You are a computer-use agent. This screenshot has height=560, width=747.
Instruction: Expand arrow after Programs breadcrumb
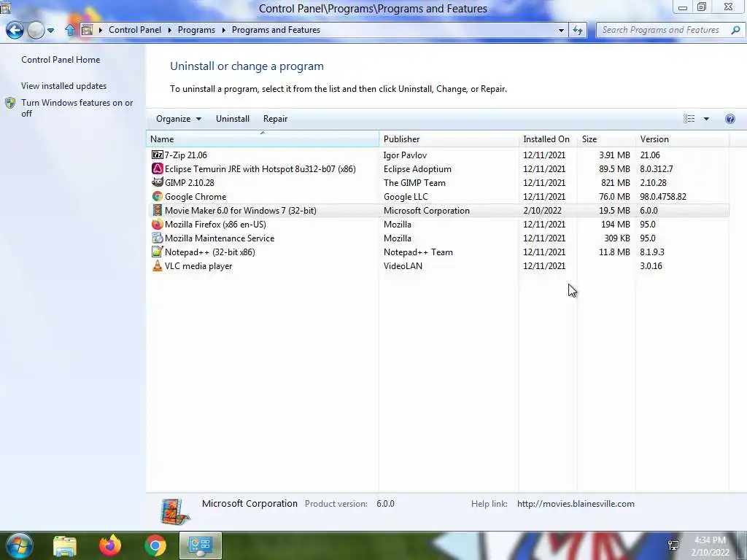tap(223, 30)
